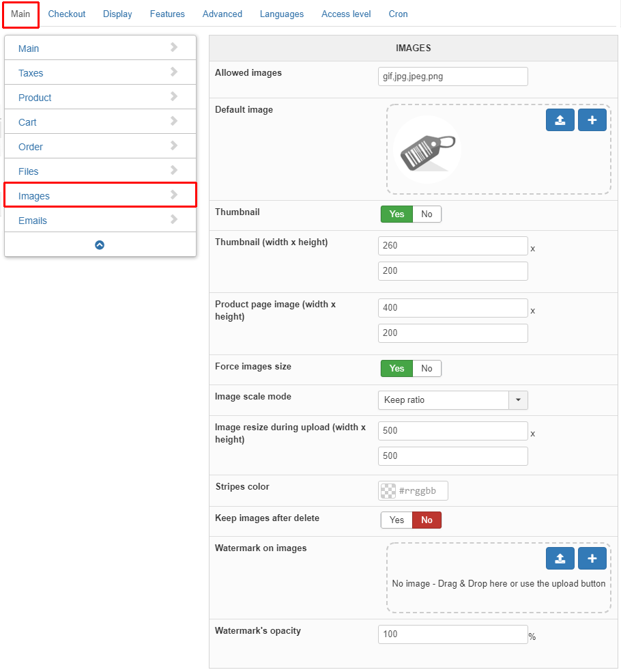Open the Files menu link
Viewport: 621px width, 672px height.
(28, 171)
